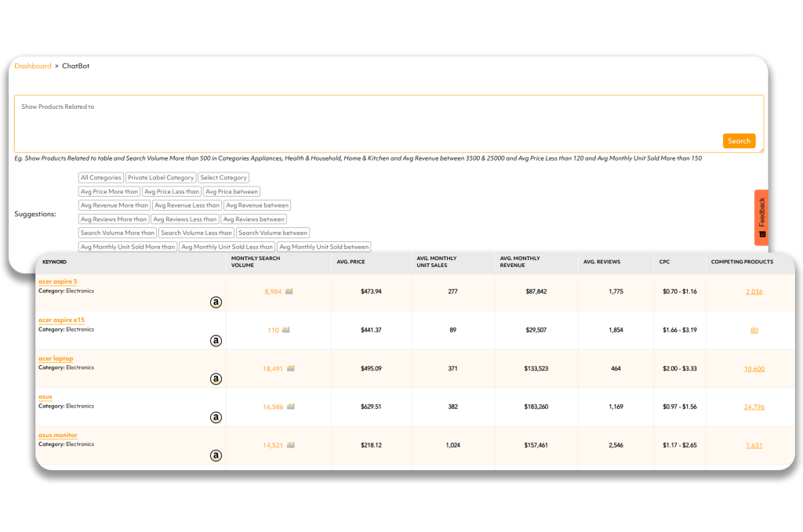
Task: Focus the Show Products Related to text box
Action: pyautogui.click(x=389, y=123)
